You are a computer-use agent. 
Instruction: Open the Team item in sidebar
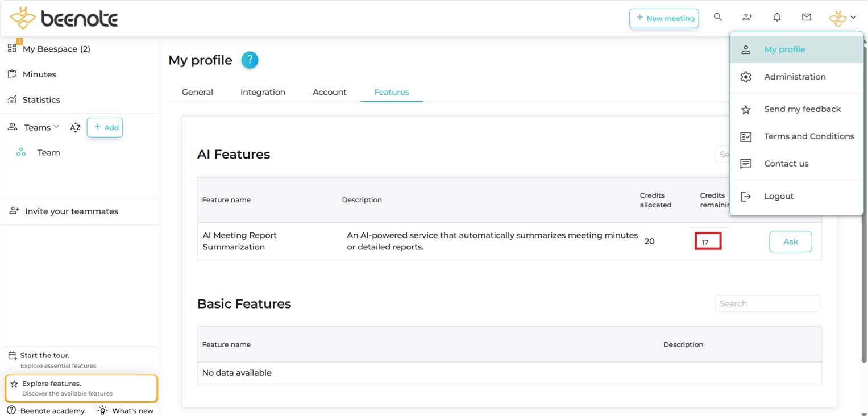tap(48, 153)
